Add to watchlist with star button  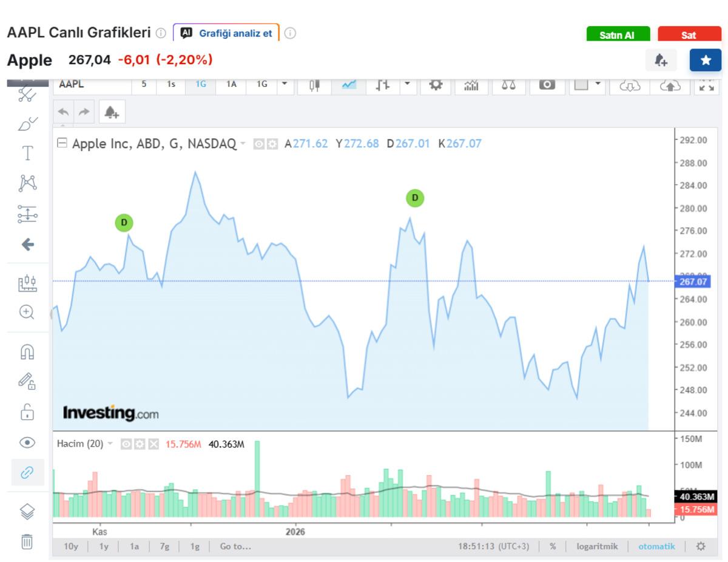pyautogui.click(x=705, y=60)
